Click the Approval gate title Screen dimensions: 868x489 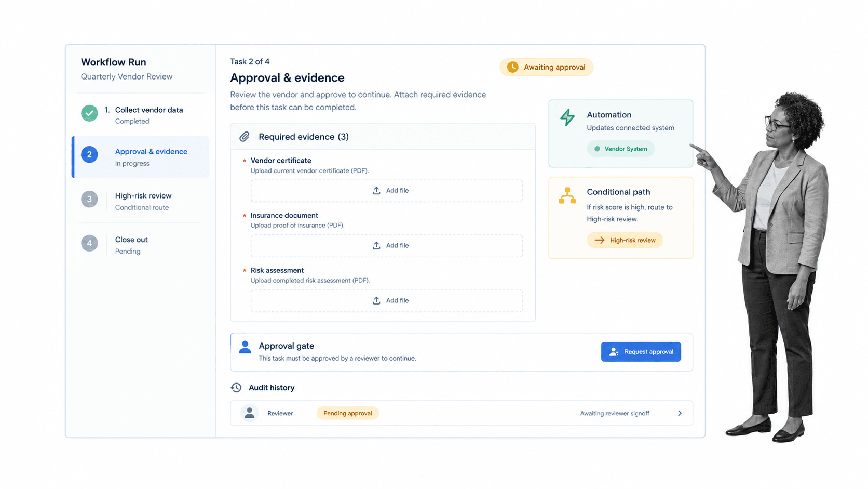286,346
